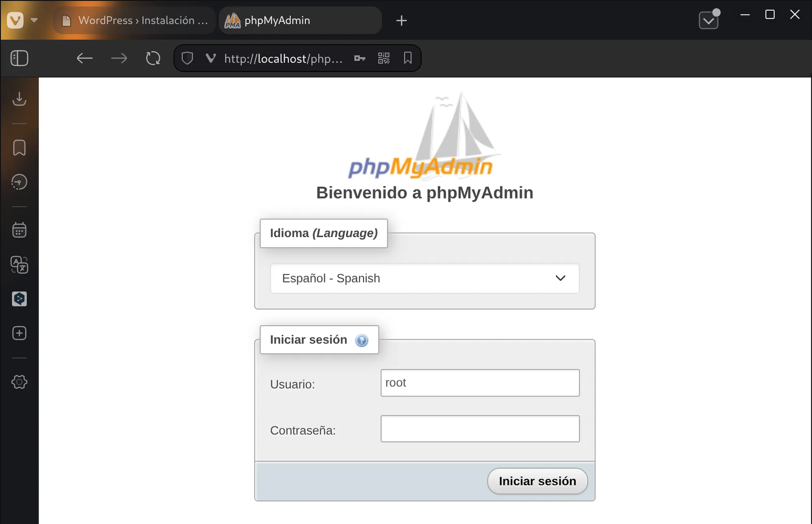Open Vivaldi settings gear icon

pos(19,382)
